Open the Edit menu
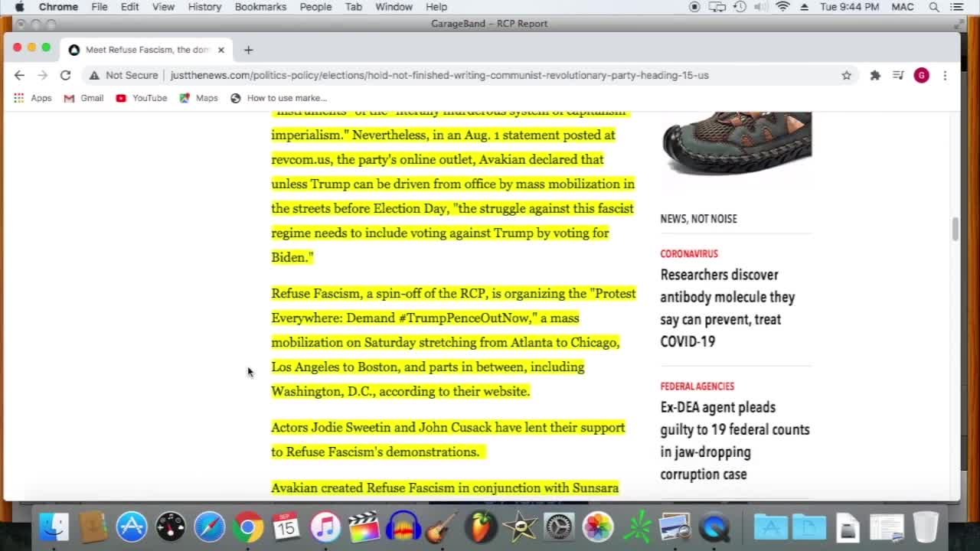The height and width of the screenshot is (551, 980). click(129, 7)
